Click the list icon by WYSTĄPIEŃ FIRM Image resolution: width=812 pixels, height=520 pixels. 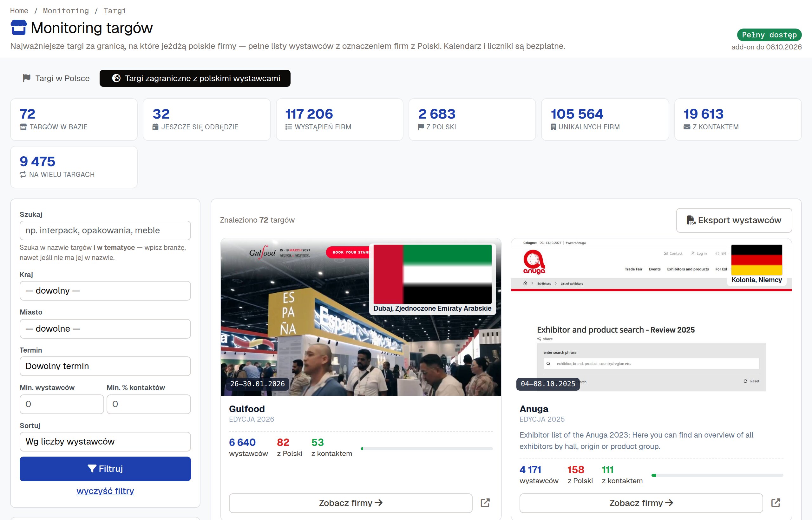pos(288,127)
